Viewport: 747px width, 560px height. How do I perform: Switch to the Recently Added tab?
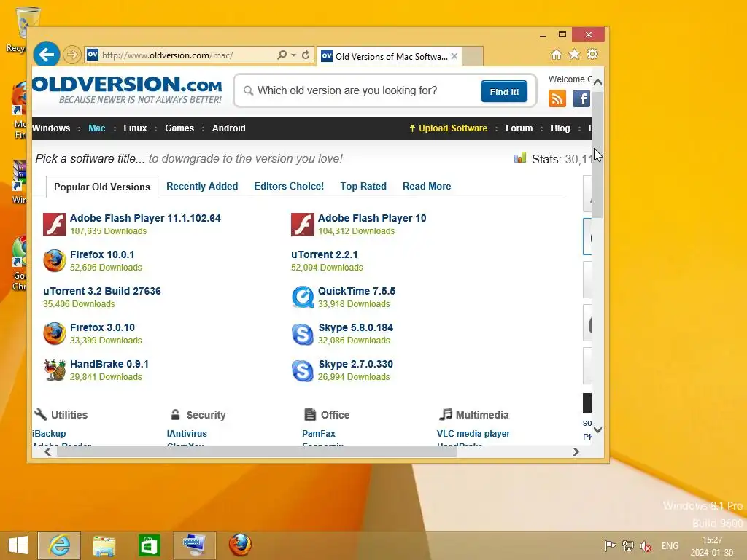[202, 186]
